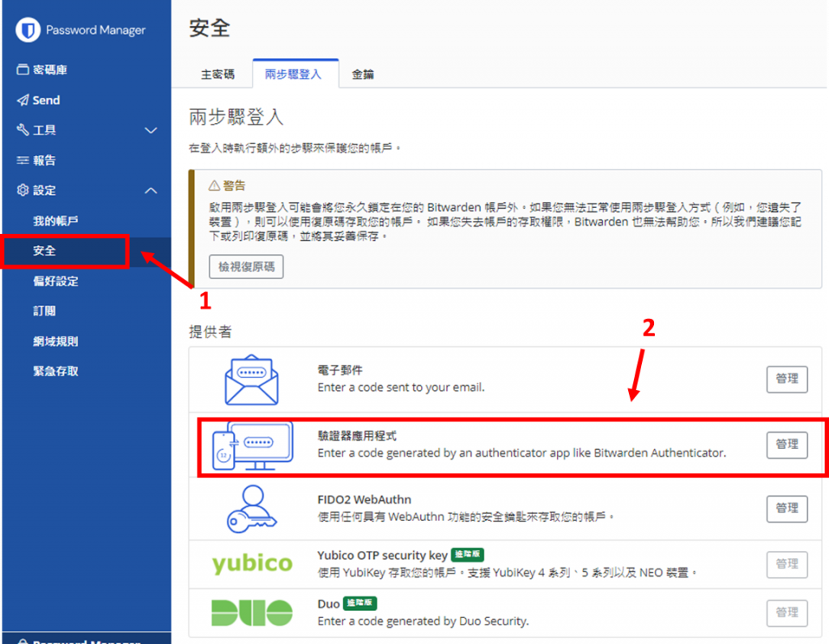The width and height of the screenshot is (829, 644).
Task: Go to 訂閱 in sidebar
Action: pos(45,311)
